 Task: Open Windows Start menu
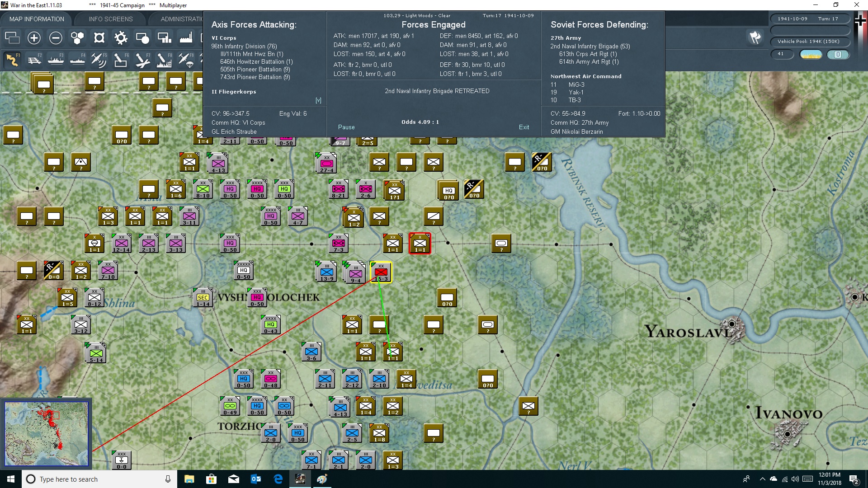click(11, 479)
